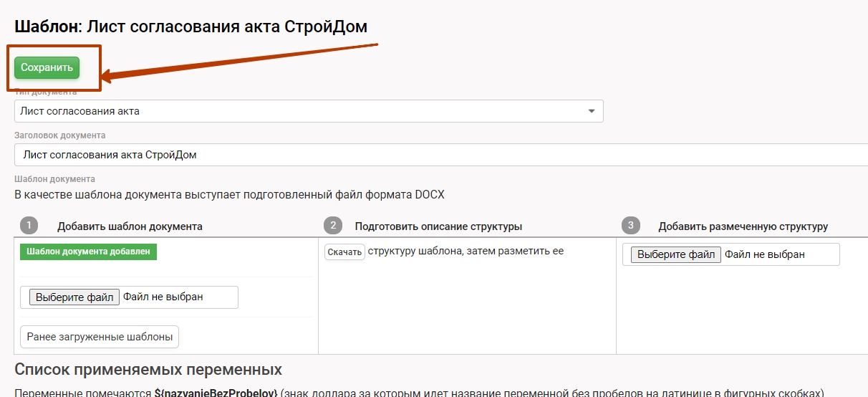Click the green Сохранить button
868x397 pixels.
pyautogui.click(x=47, y=67)
